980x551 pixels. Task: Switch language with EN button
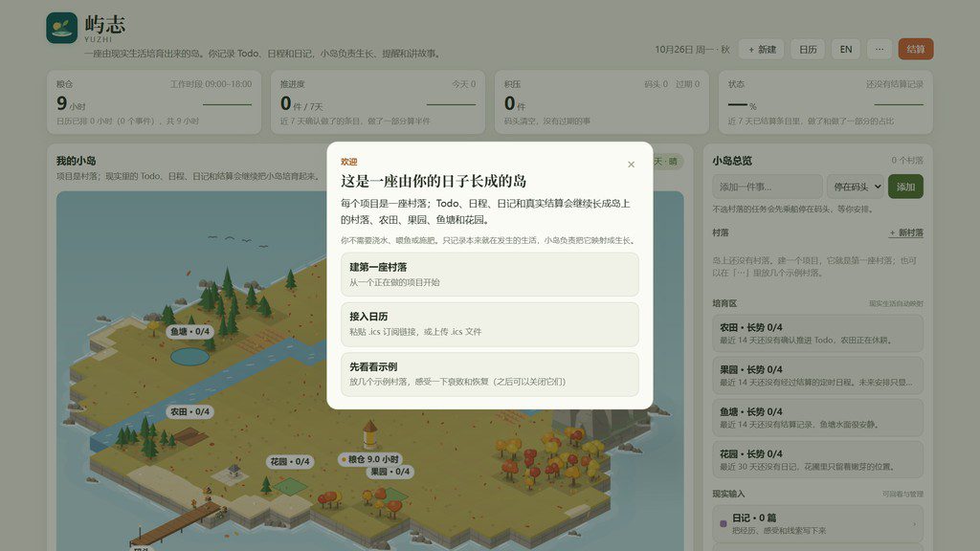[x=846, y=50]
